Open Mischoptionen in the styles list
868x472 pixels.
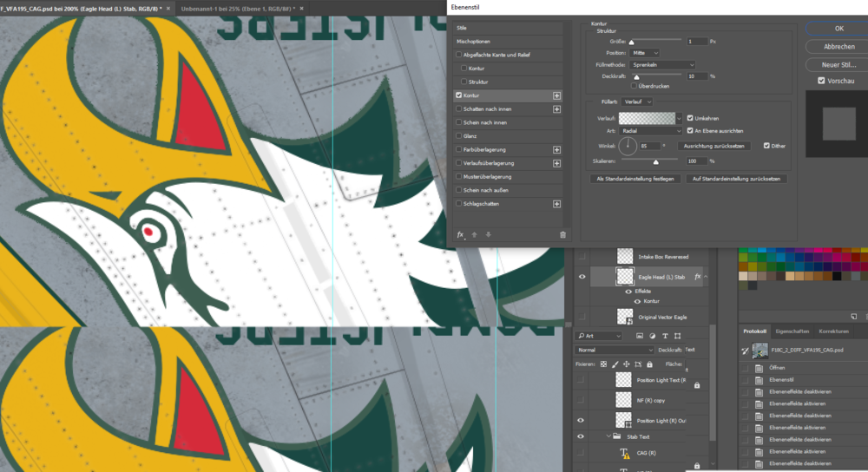pyautogui.click(x=508, y=42)
